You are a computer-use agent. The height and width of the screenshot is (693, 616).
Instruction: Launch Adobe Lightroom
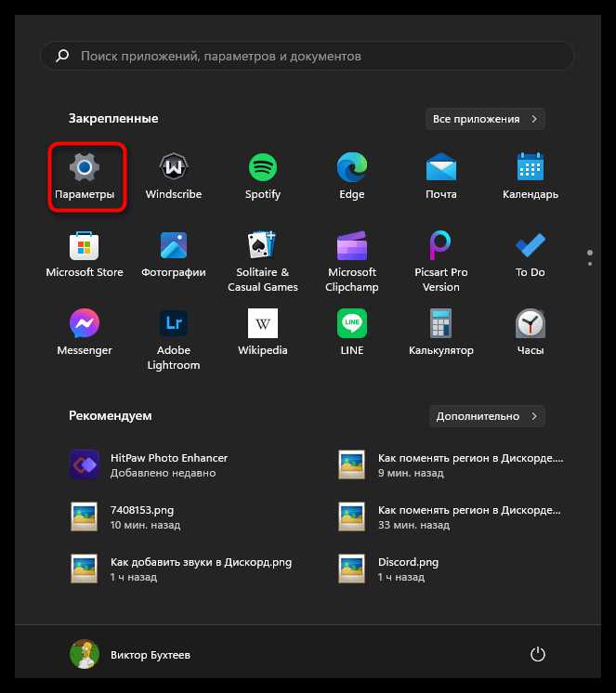coord(174,339)
